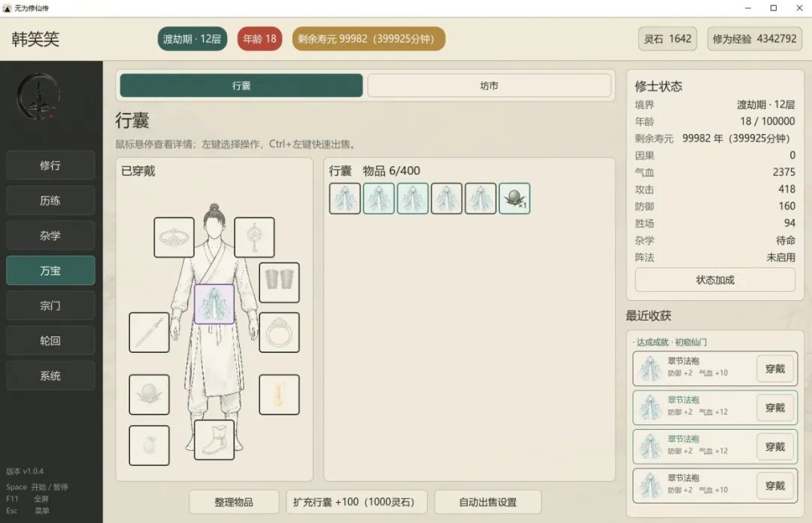
Task: Click the second robe in the 行囊 inventory
Action: pos(378,199)
